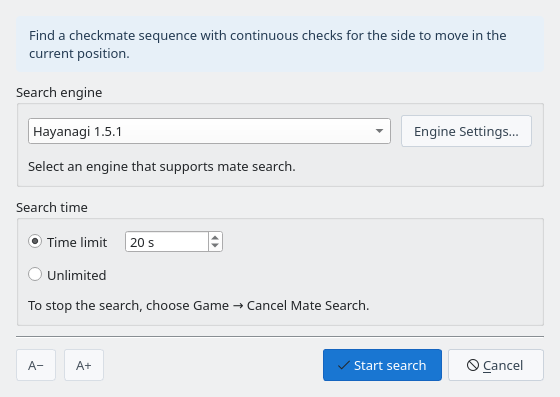The width and height of the screenshot is (560, 397).
Task: Increase time limit with up arrow
Action: 215,238
